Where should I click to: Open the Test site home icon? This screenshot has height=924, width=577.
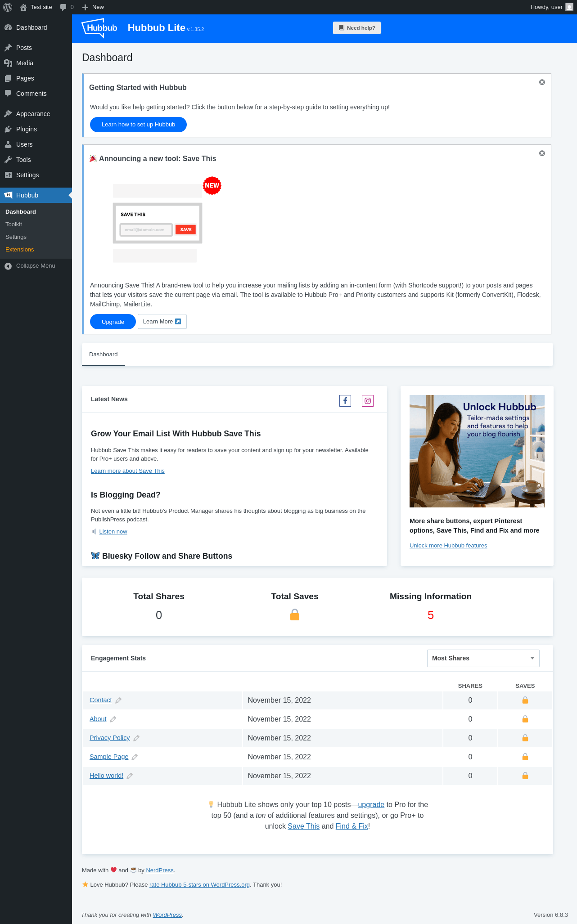[23, 7]
